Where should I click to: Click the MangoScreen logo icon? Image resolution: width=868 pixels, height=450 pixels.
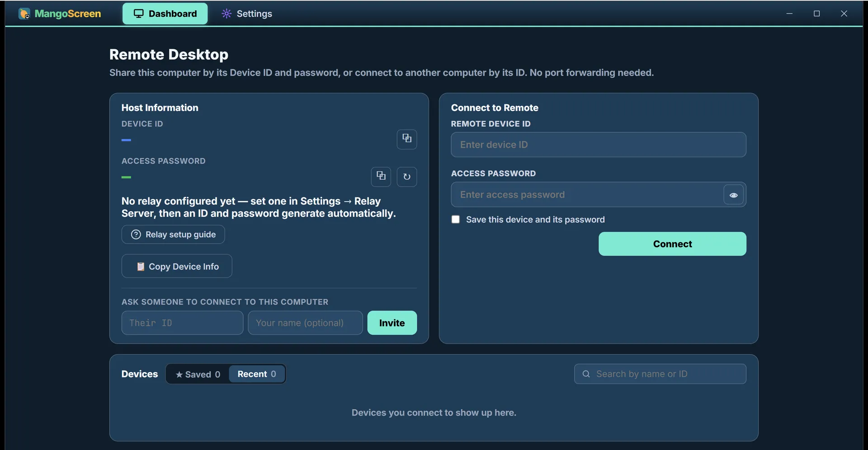(x=24, y=14)
